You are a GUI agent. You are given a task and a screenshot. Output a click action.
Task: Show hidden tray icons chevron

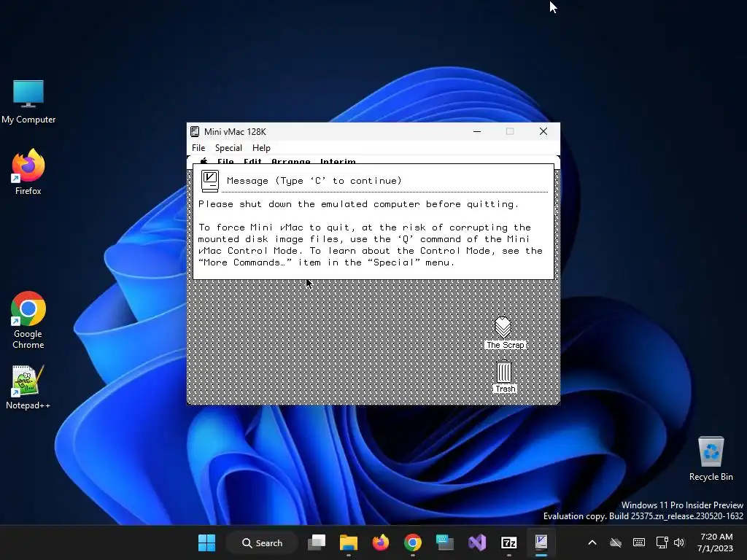point(592,542)
